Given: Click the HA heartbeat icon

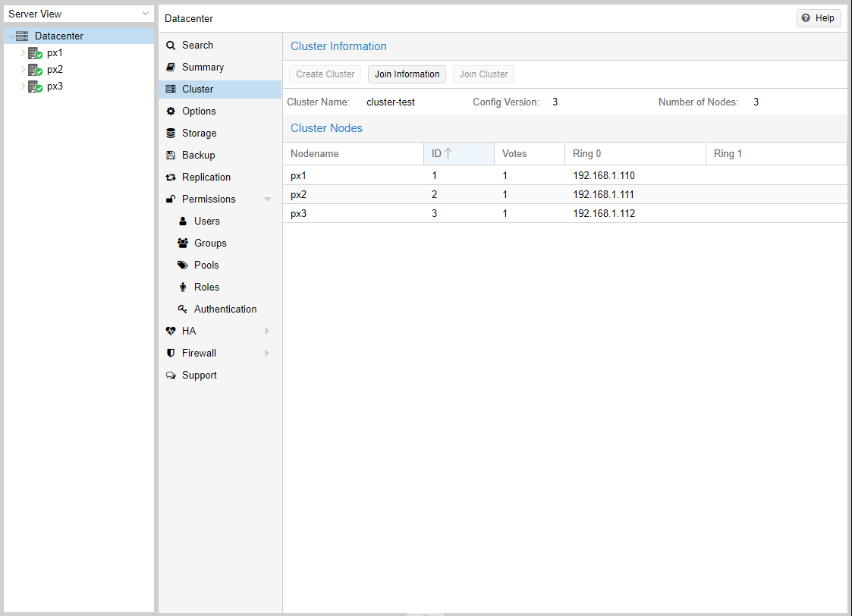Looking at the screenshot, I should coord(171,332).
